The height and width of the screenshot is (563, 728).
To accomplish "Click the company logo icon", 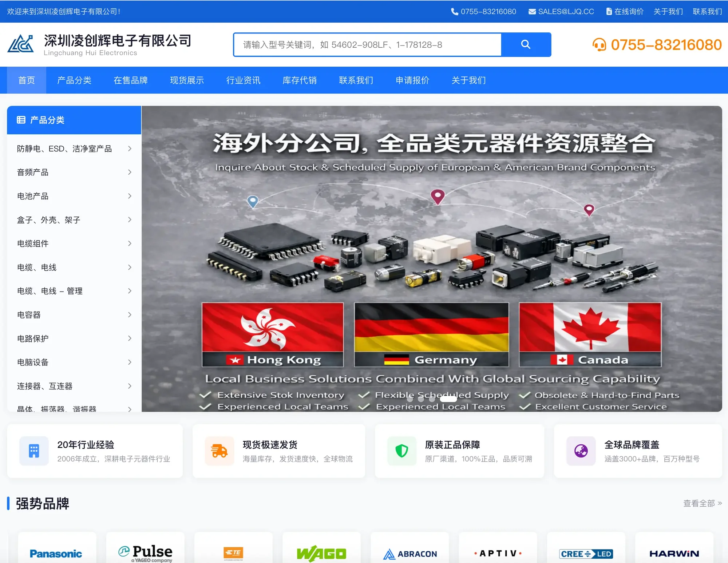I will point(21,44).
